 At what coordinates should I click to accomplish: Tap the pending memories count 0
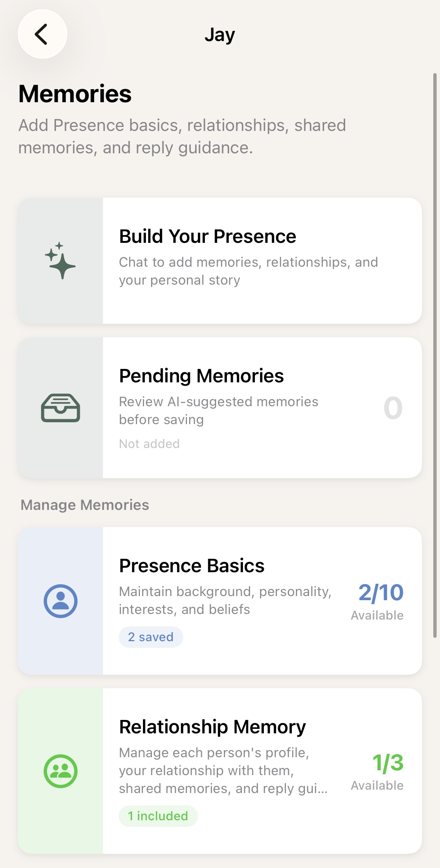[x=393, y=408]
